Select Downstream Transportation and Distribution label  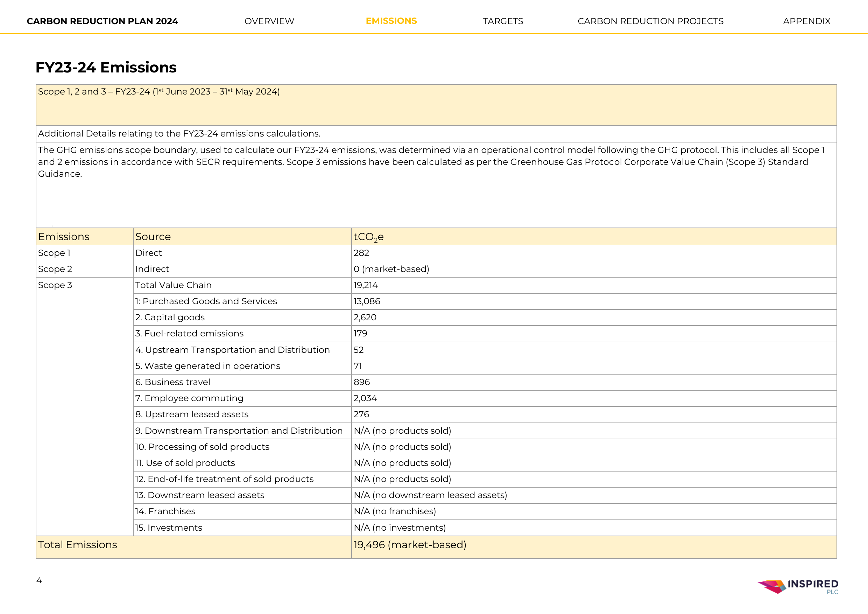[239, 431]
